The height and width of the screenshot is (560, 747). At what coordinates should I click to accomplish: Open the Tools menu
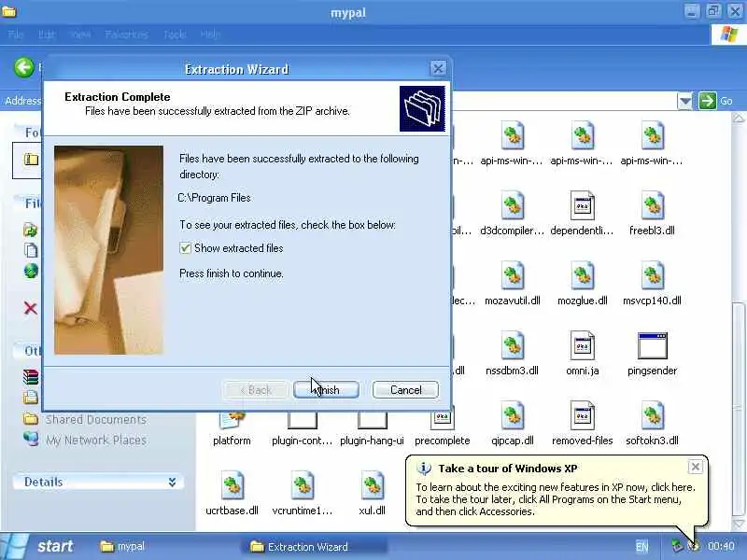point(175,35)
